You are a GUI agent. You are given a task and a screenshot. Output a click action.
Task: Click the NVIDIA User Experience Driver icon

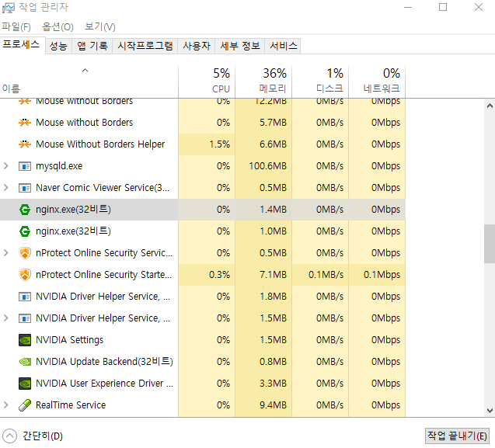pyautogui.click(x=25, y=384)
